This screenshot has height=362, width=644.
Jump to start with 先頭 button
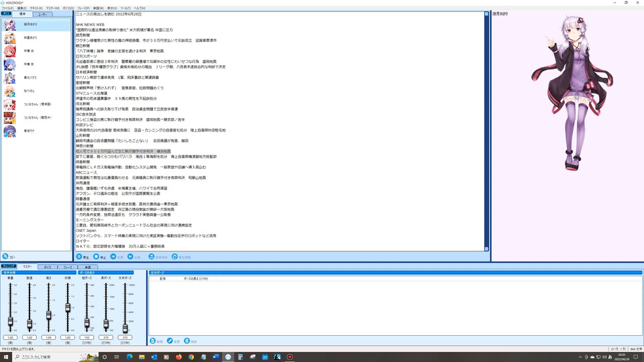pos(117,257)
